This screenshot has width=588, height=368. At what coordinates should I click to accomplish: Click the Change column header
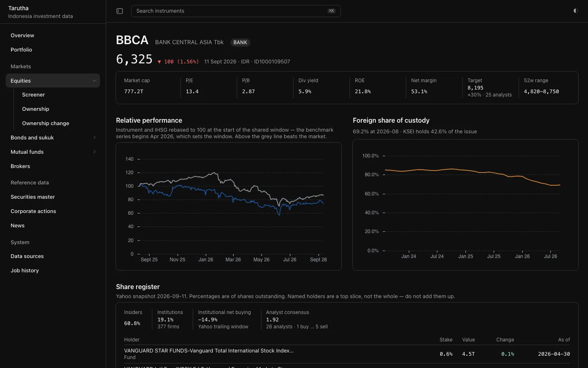coord(505,340)
